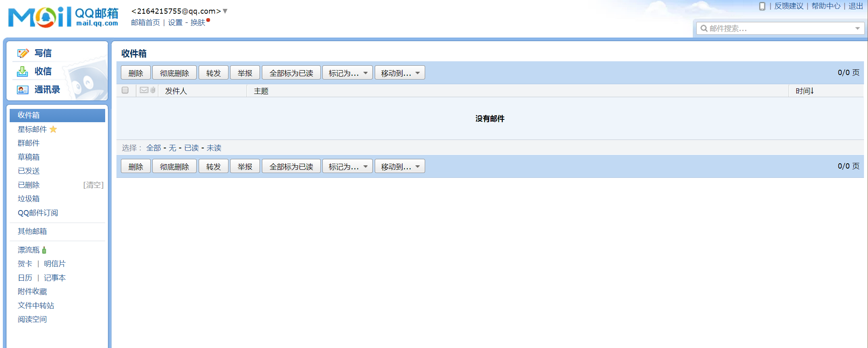Viewport: 868px width, 348px height.
Task: Click the gold star beside 星标邮件
Action: (53, 129)
